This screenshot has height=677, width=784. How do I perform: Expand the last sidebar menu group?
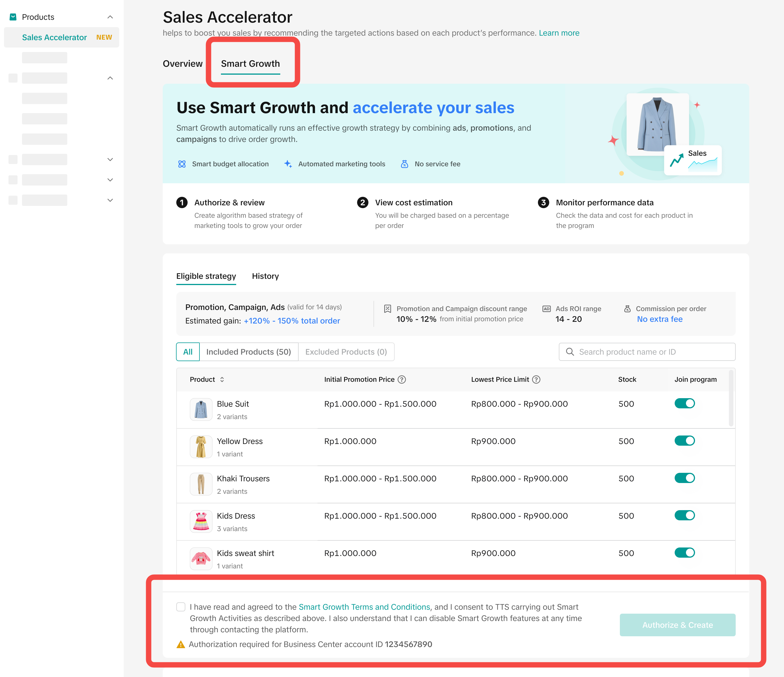110,200
